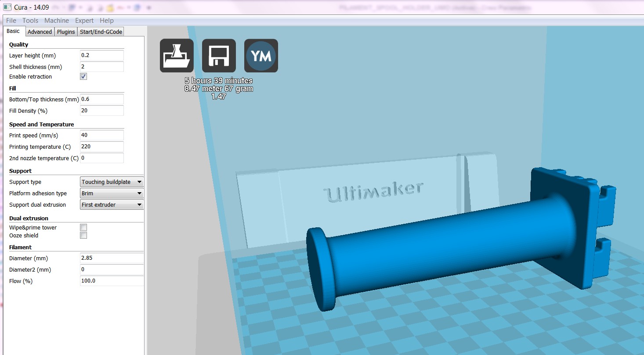Click the Save toolpath floppy icon

pos(219,56)
